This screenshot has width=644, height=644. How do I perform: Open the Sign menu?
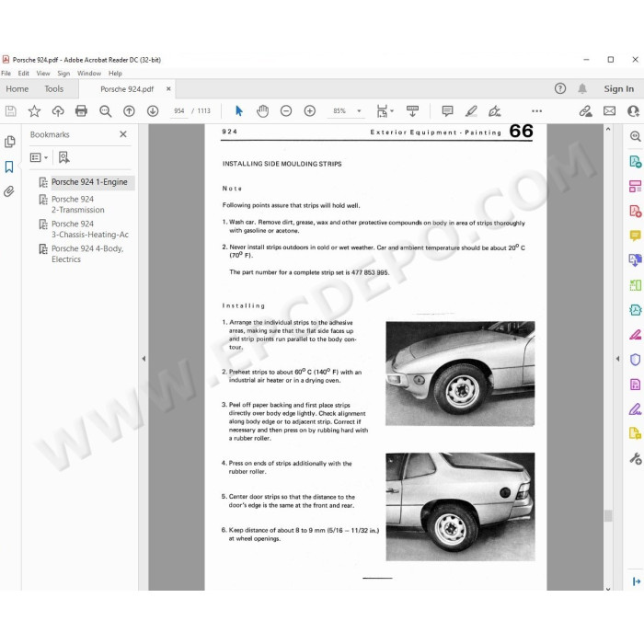click(63, 73)
